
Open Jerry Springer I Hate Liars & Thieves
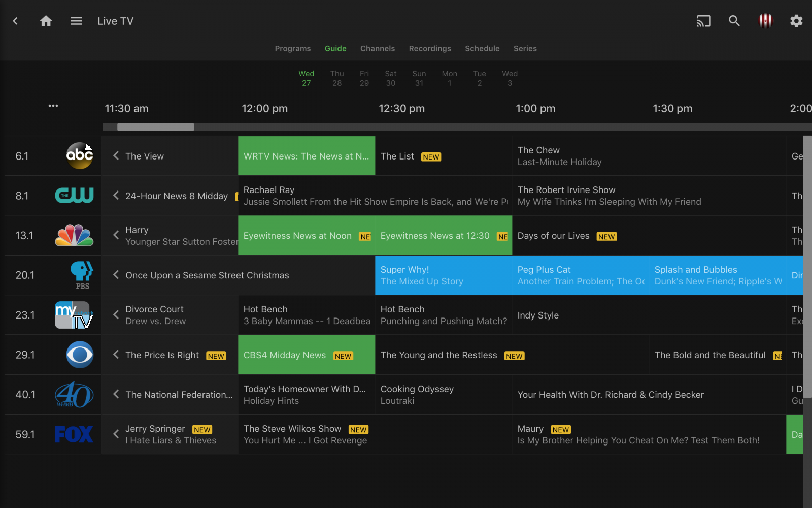[x=170, y=434]
